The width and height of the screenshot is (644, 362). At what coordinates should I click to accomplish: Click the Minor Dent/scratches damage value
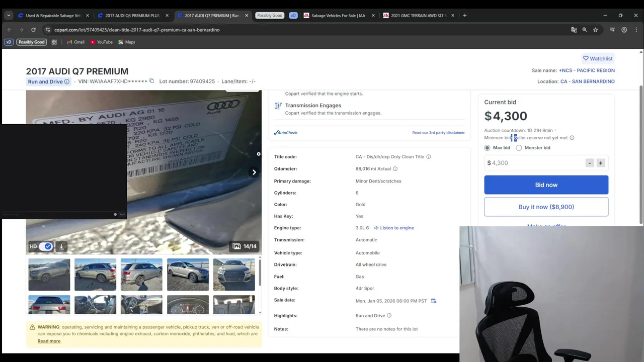pos(378,181)
